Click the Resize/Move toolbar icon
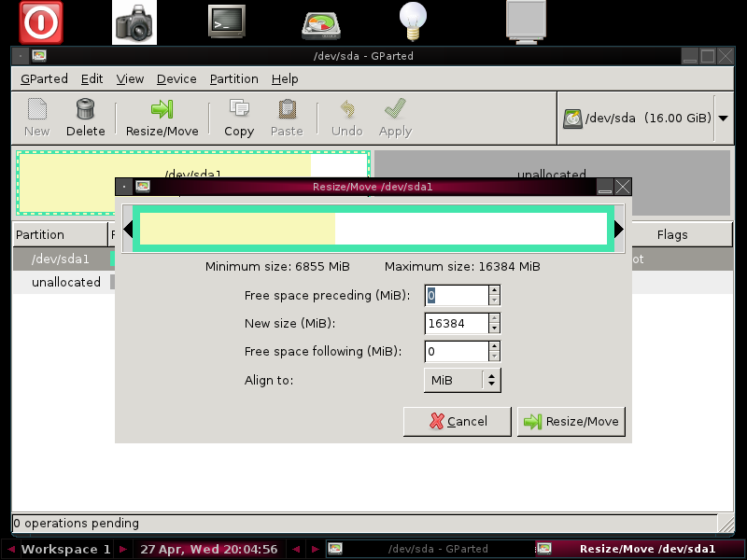 point(162,118)
